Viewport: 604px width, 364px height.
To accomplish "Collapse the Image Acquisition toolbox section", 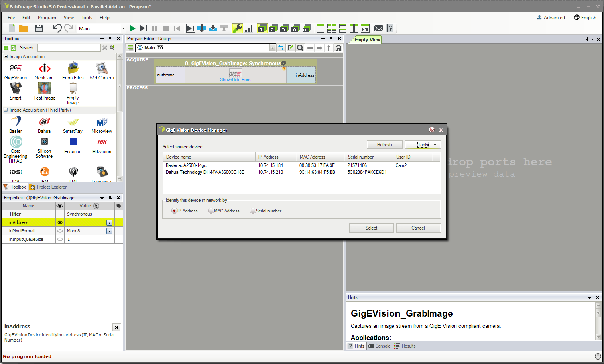I will point(6,57).
